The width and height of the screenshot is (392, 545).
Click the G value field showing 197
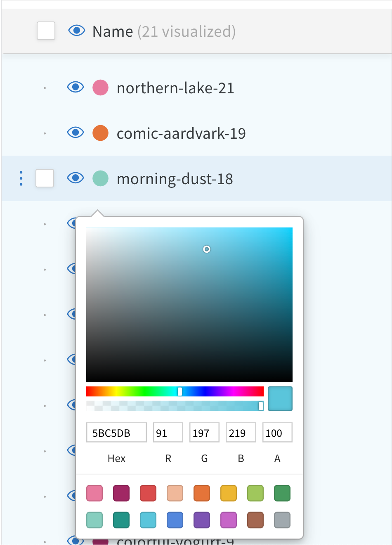204,432
